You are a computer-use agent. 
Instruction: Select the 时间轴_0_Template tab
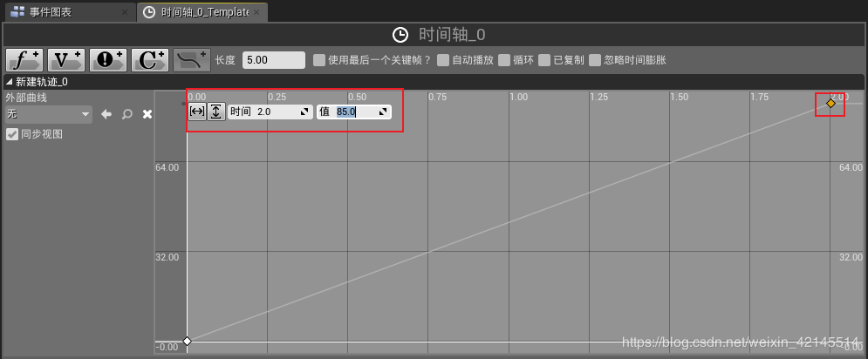pos(202,12)
